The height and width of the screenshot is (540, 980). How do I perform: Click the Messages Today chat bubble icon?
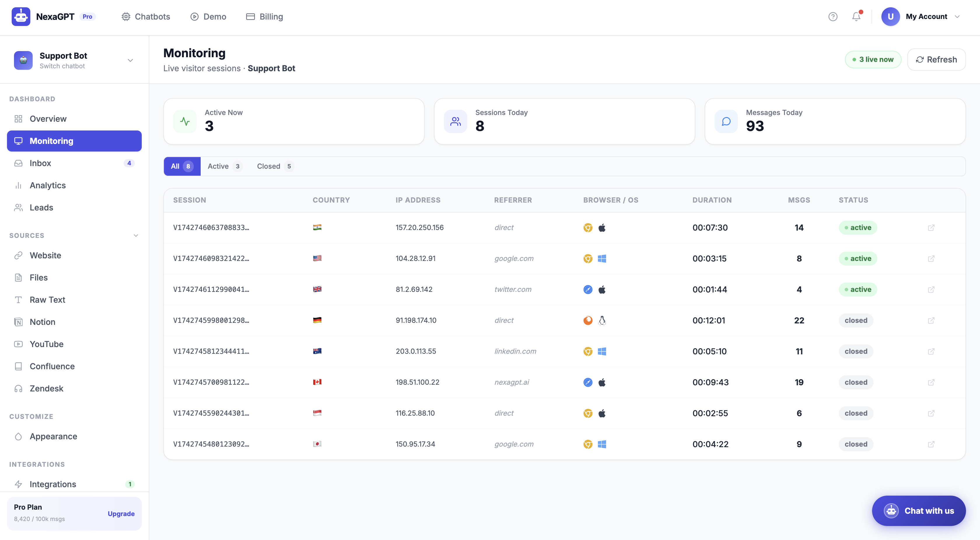pos(726,121)
